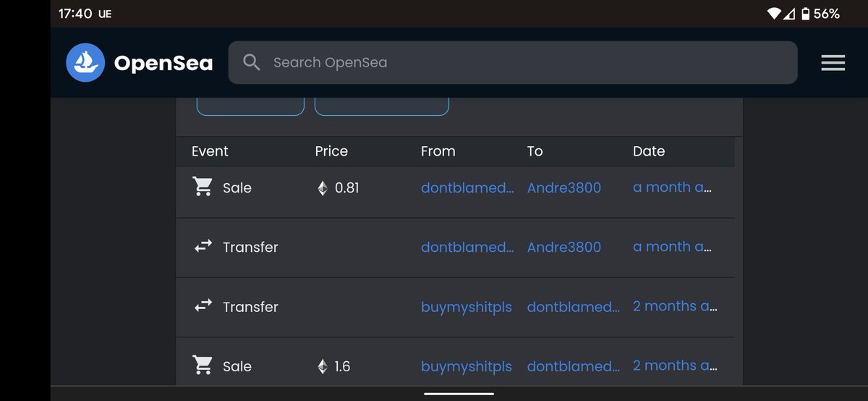Open 'a month a...' date on Sale row

(x=672, y=187)
